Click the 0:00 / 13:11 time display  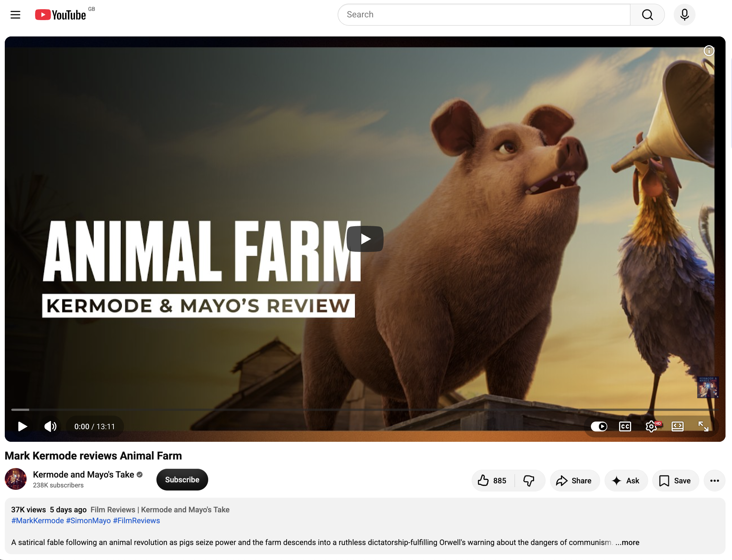pyautogui.click(x=94, y=426)
